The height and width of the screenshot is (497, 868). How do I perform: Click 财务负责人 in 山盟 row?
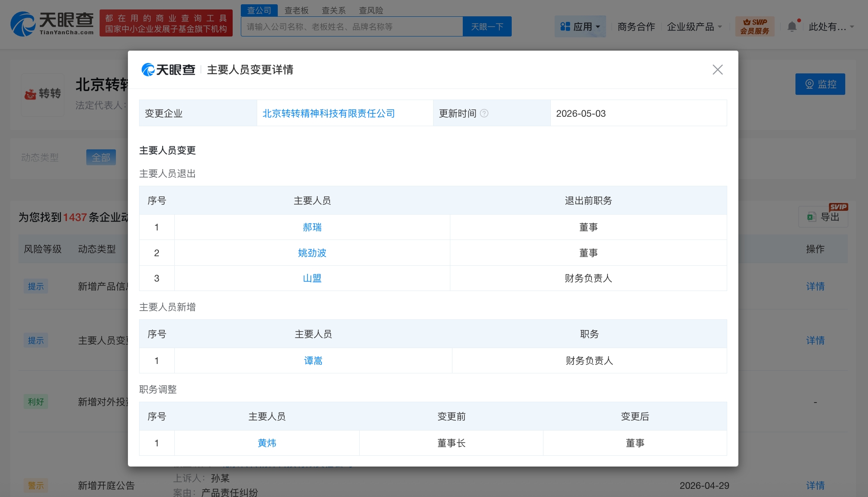click(x=588, y=278)
